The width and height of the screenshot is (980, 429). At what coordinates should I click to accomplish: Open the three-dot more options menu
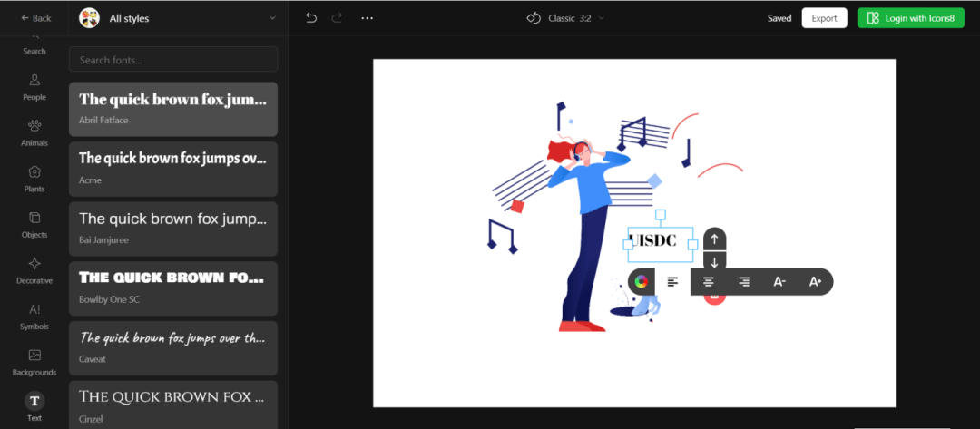click(x=367, y=18)
